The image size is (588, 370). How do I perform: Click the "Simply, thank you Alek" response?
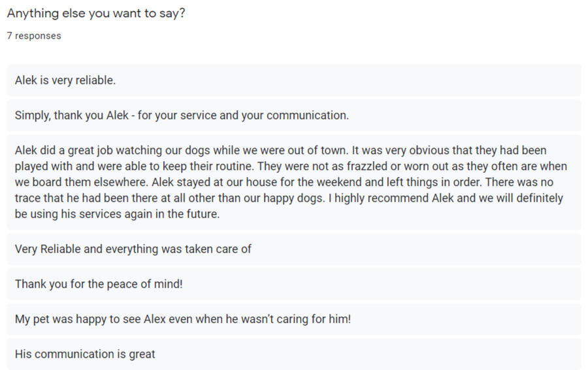tap(182, 116)
